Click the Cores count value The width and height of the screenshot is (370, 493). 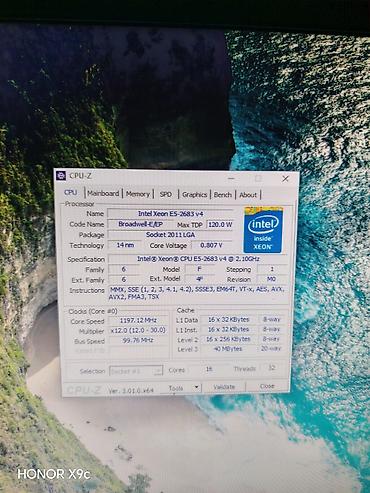[x=209, y=369]
